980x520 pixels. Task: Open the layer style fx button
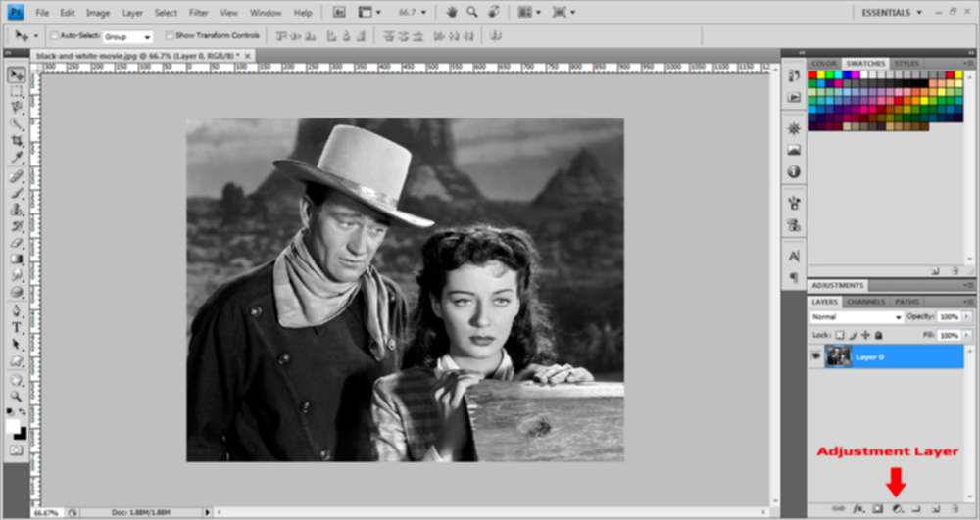click(x=858, y=509)
